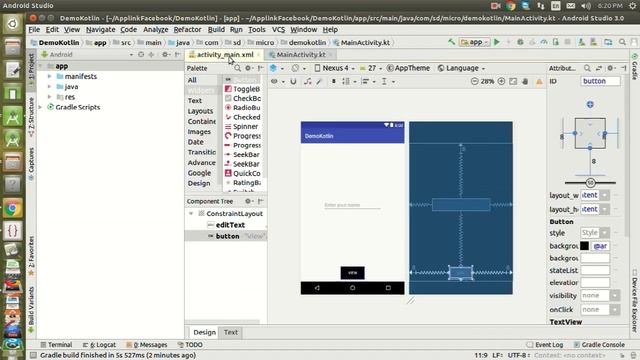Open the VCS menu
640x360 pixels.
coord(278,29)
